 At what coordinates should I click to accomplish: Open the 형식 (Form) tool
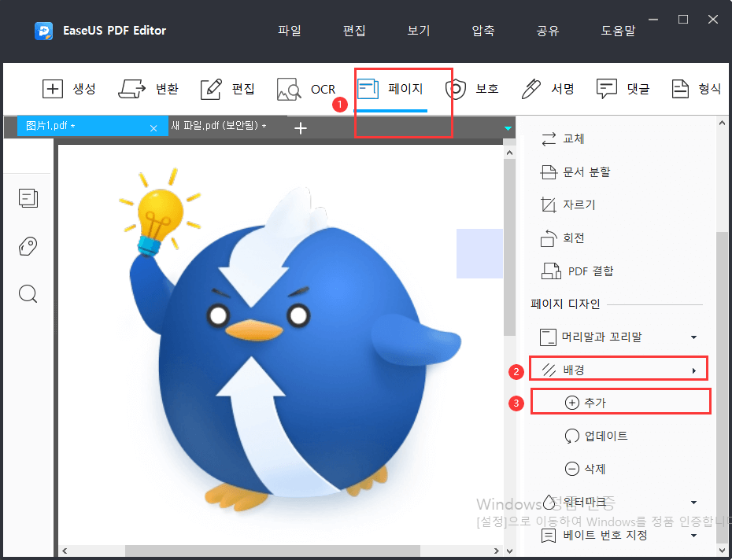pyautogui.click(x=696, y=89)
